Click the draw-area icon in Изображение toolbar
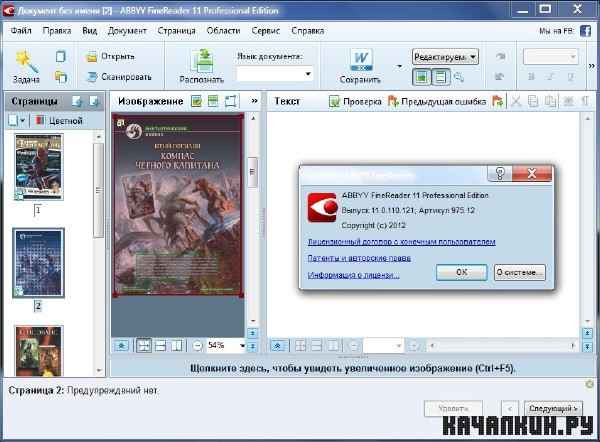The width and height of the screenshot is (600, 442). pos(230,101)
